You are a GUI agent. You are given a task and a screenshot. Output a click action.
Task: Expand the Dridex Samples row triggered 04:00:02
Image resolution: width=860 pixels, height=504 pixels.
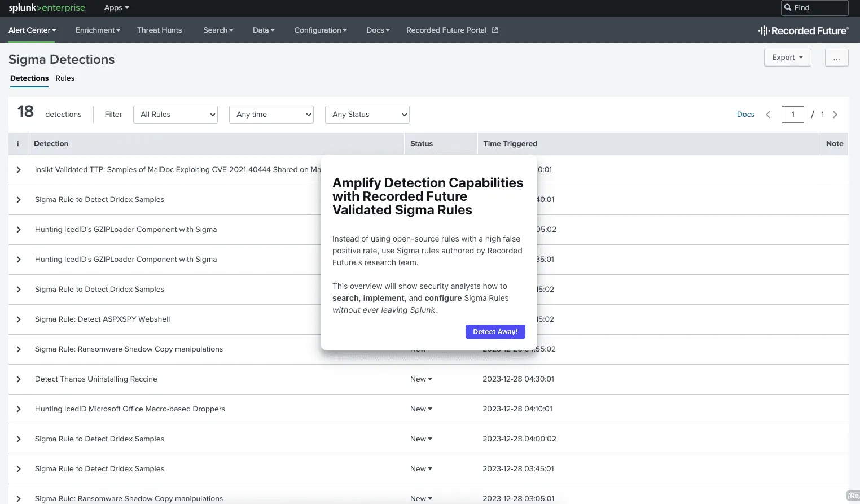[x=19, y=439]
